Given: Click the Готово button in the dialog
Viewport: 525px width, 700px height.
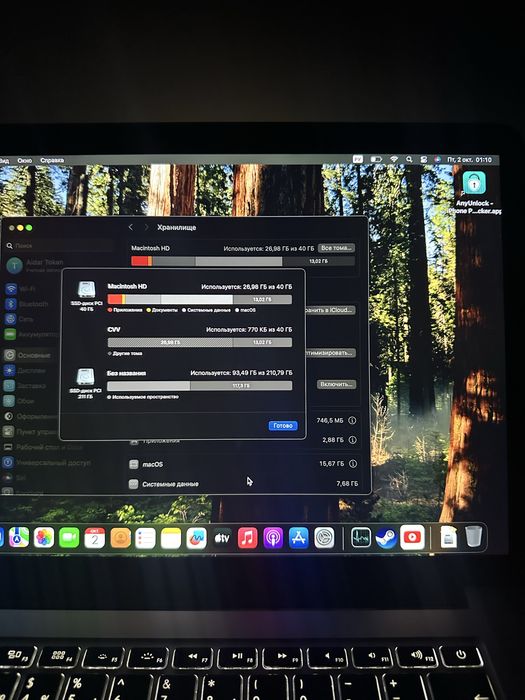Looking at the screenshot, I should (x=283, y=425).
